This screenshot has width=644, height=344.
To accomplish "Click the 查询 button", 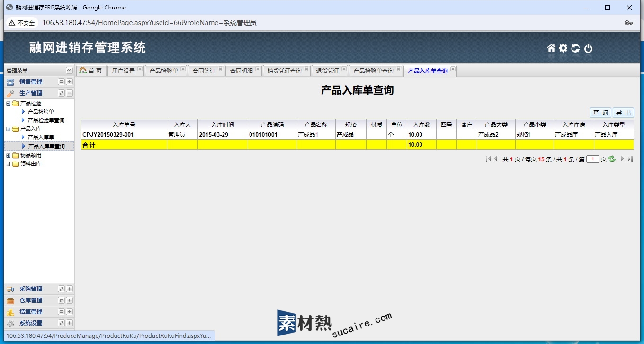I will click(x=600, y=113).
